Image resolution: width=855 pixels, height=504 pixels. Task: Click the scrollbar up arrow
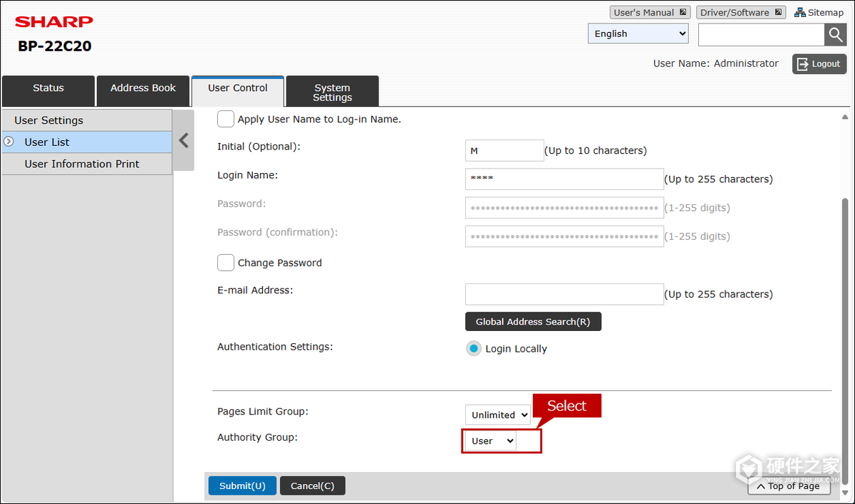click(845, 117)
